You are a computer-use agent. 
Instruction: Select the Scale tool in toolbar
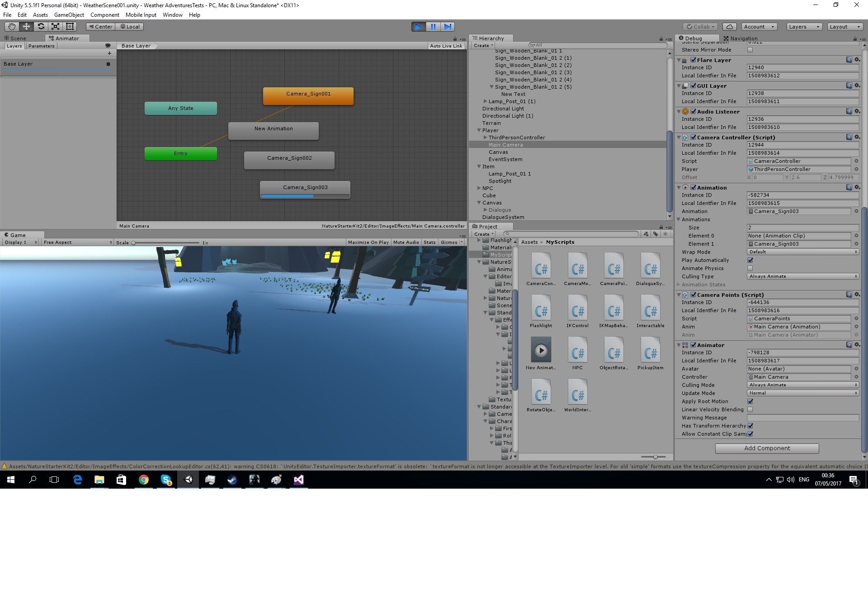55,27
